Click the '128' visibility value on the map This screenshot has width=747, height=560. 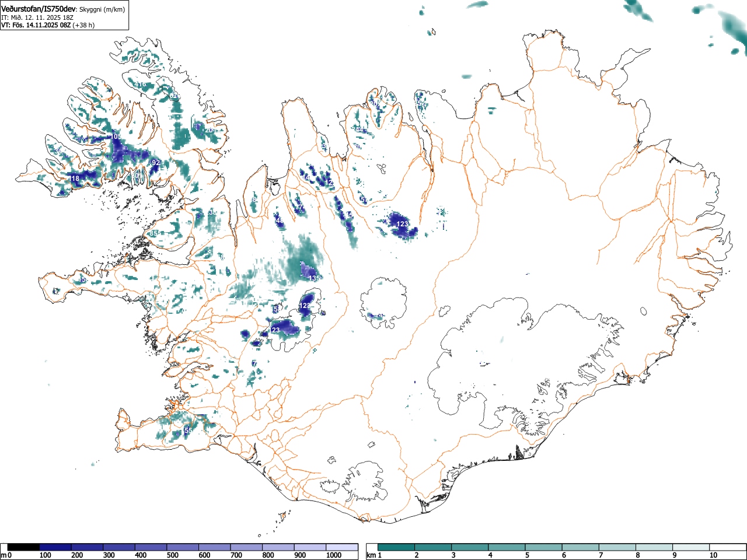click(x=305, y=306)
